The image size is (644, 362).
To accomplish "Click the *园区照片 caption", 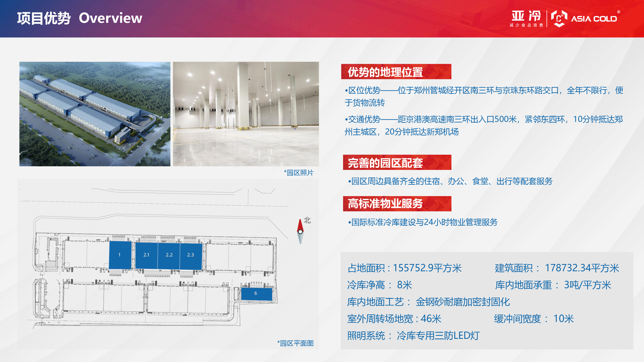I will 298,173.
